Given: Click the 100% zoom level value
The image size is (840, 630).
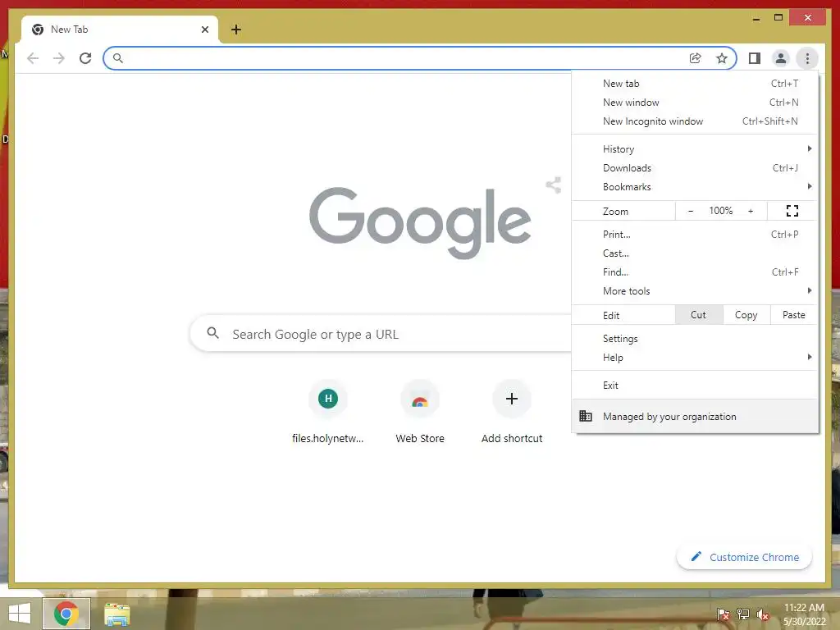Looking at the screenshot, I should click(x=720, y=211).
